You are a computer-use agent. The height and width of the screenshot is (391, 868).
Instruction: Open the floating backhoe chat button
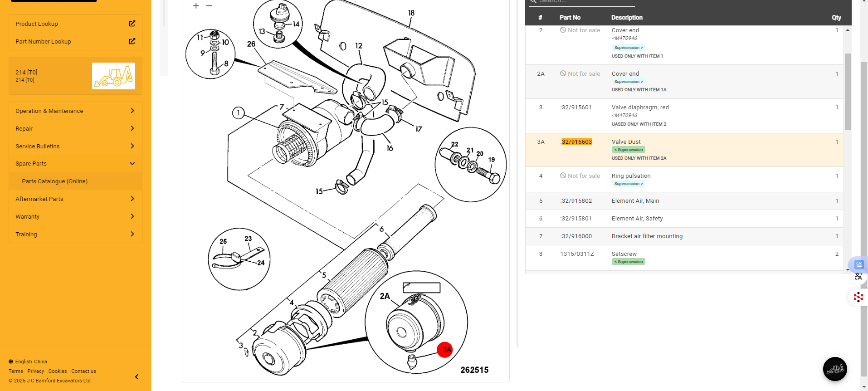tap(834, 369)
